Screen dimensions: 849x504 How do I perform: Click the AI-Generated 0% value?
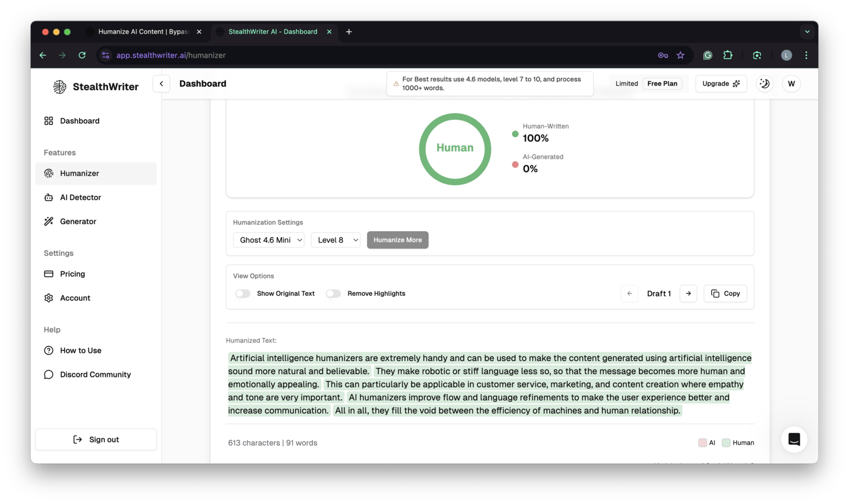point(530,169)
